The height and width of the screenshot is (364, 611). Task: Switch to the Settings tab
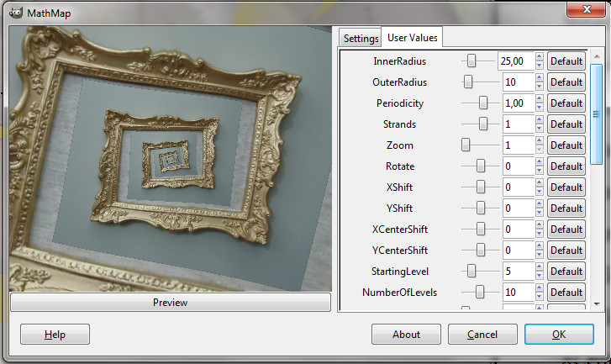pos(361,39)
